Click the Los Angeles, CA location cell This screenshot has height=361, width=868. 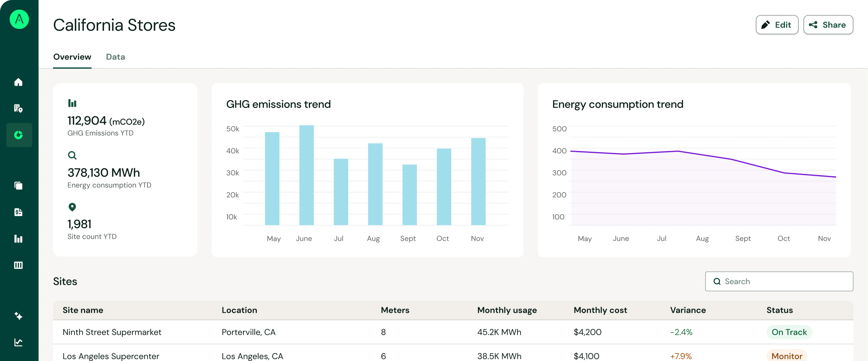coord(252,356)
